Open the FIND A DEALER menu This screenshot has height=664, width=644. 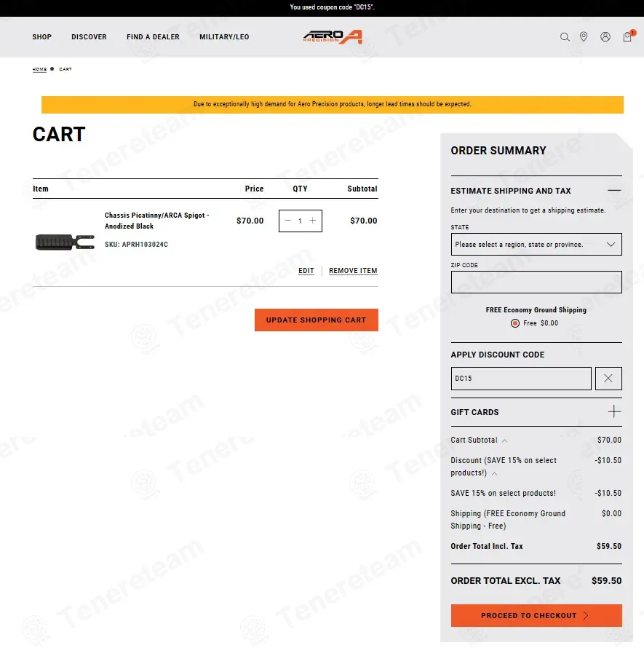click(153, 37)
